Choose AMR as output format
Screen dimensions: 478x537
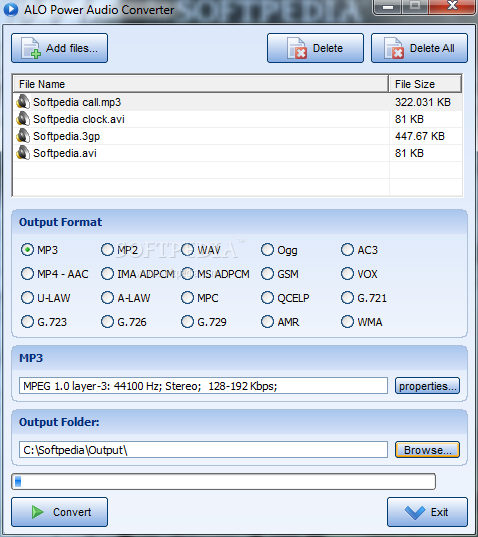pos(280,322)
